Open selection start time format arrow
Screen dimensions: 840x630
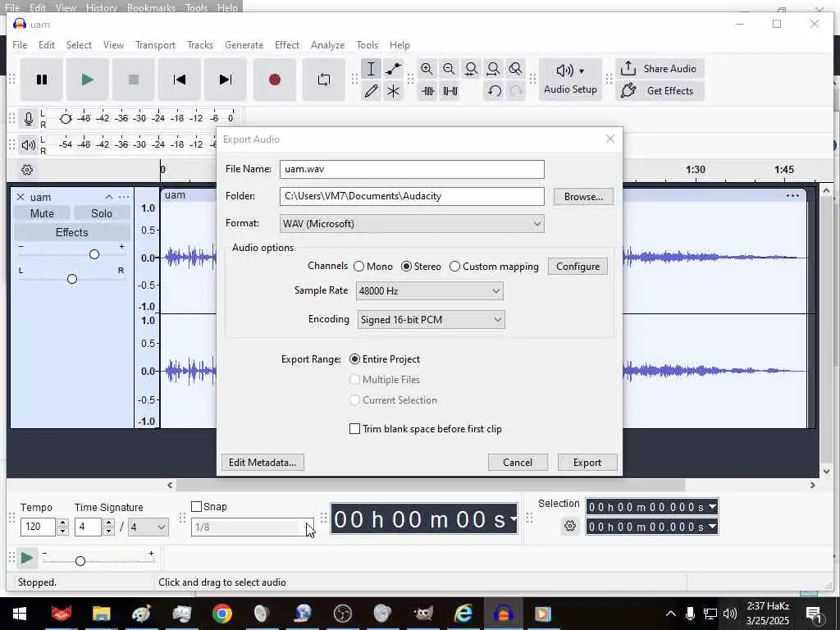(x=713, y=507)
